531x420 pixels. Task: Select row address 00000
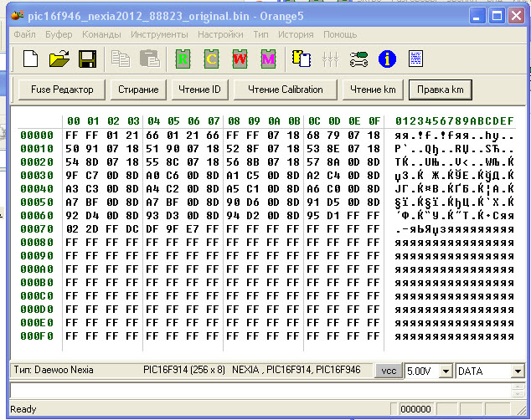tap(37, 136)
